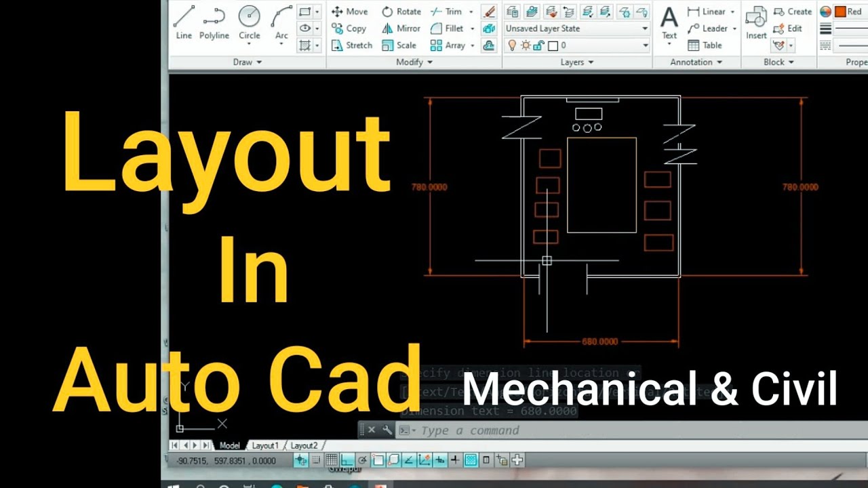
Task: Click Edit block button
Action: [x=788, y=28]
